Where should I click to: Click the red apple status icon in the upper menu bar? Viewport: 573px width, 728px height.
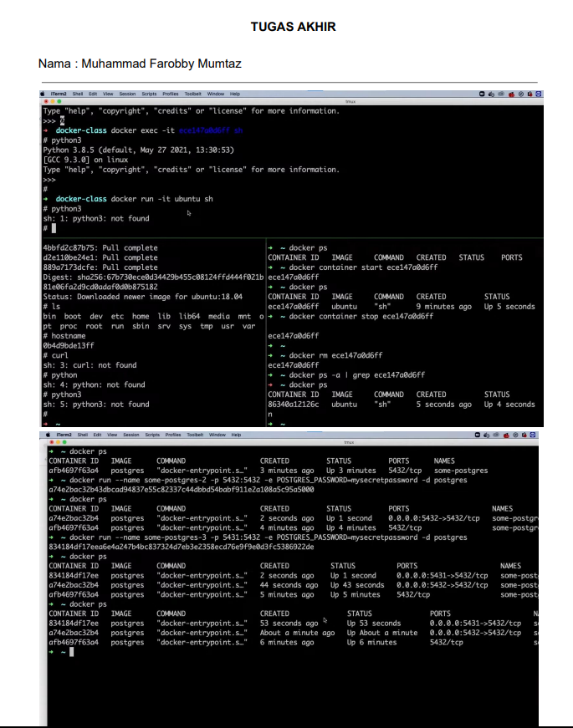tap(511, 94)
